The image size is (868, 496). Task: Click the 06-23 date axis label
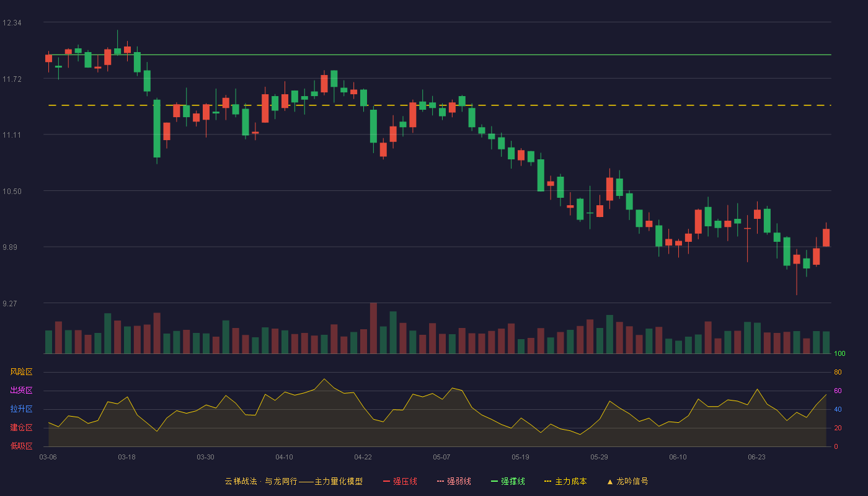click(x=757, y=457)
